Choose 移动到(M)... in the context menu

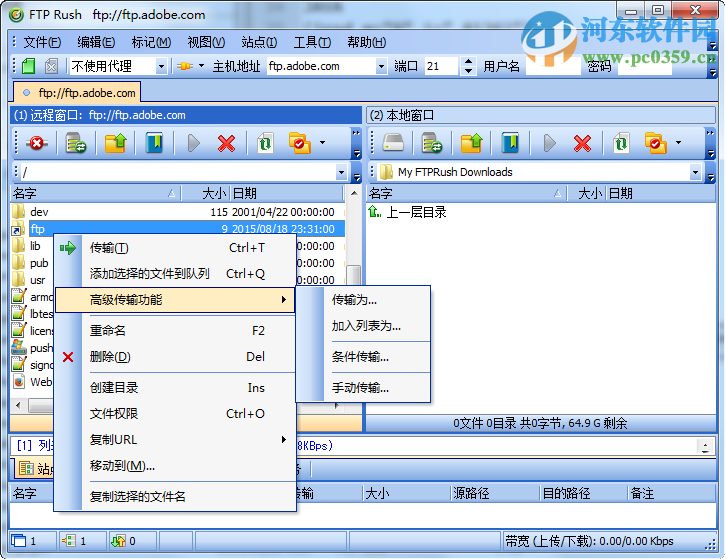[x=175, y=466]
